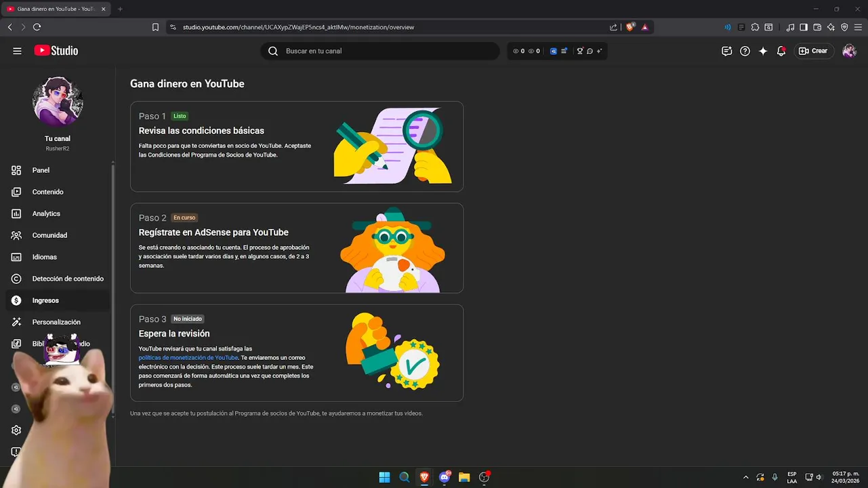Open the Help question mark icon
This screenshot has width=868, height=488.
click(x=745, y=51)
